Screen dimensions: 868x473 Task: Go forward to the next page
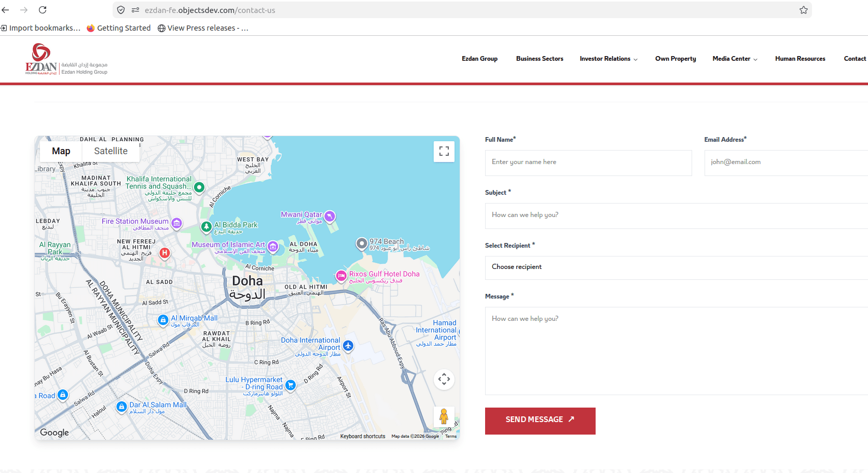point(24,10)
